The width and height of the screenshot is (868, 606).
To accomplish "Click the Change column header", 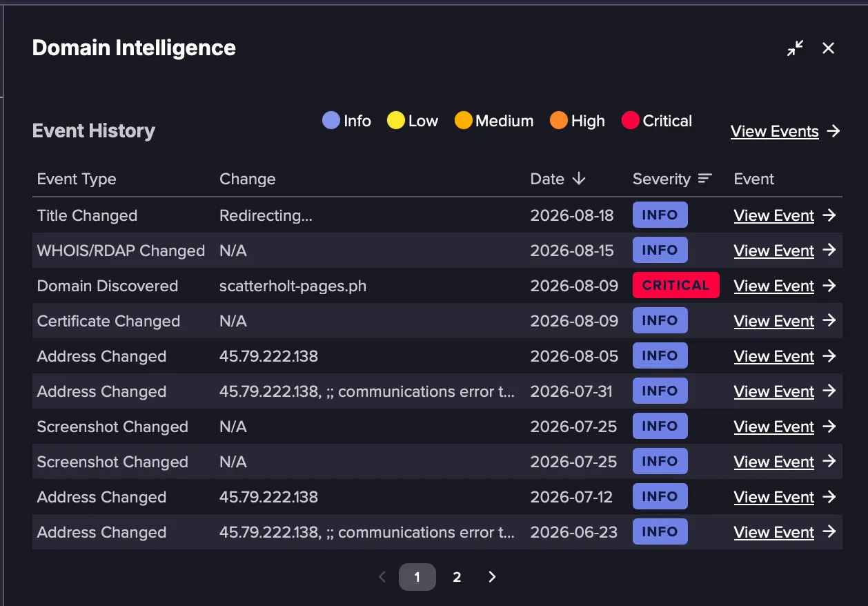I will (248, 179).
